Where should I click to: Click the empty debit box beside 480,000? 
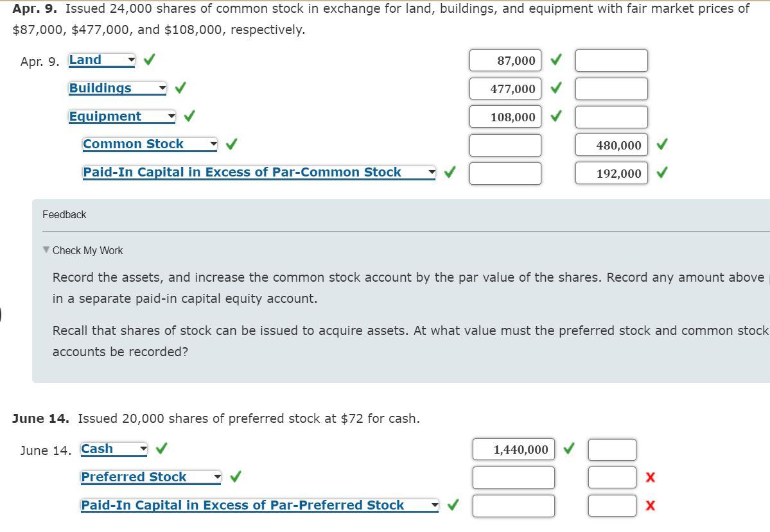pyautogui.click(x=505, y=144)
